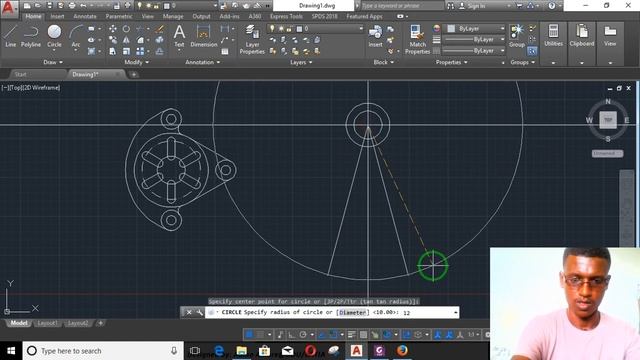Expand the Draw panel
Image resolution: width=640 pixels, height=360 pixels.
coord(53,62)
